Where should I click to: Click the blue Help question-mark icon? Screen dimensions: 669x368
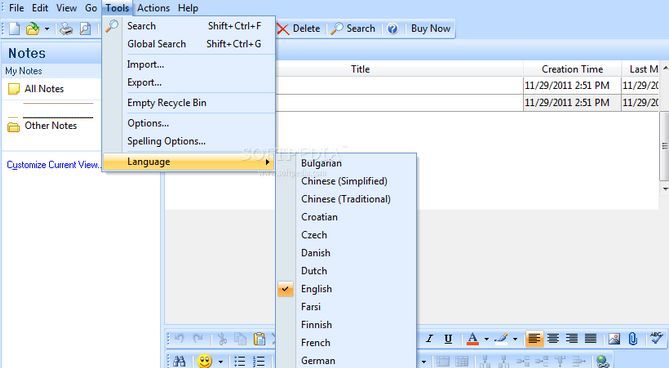393,29
